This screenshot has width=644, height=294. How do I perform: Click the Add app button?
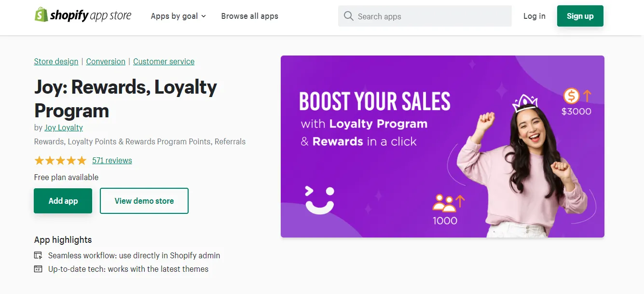point(63,201)
